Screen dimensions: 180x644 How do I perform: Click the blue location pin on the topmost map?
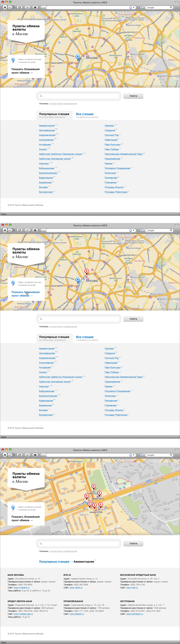tap(78, 57)
